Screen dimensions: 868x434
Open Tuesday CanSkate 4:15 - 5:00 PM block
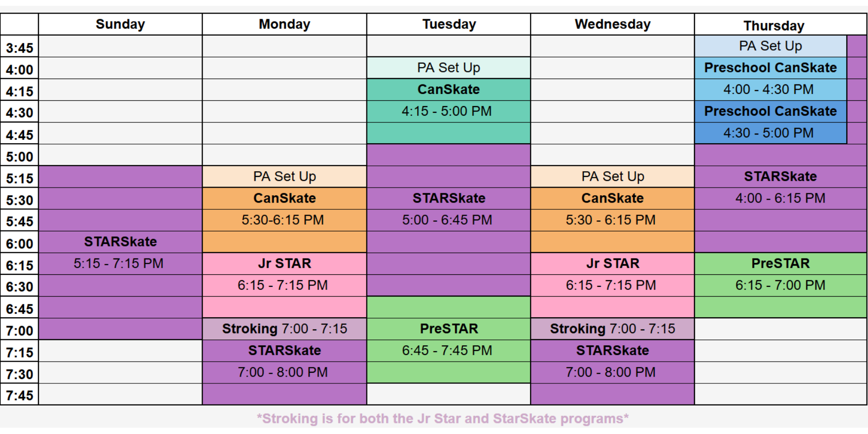click(x=448, y=111)
